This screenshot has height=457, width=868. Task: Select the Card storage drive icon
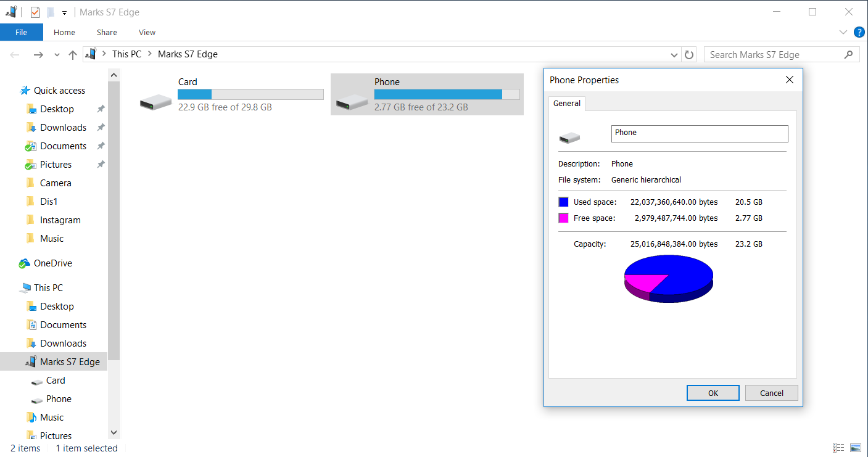tap(155, 101)
